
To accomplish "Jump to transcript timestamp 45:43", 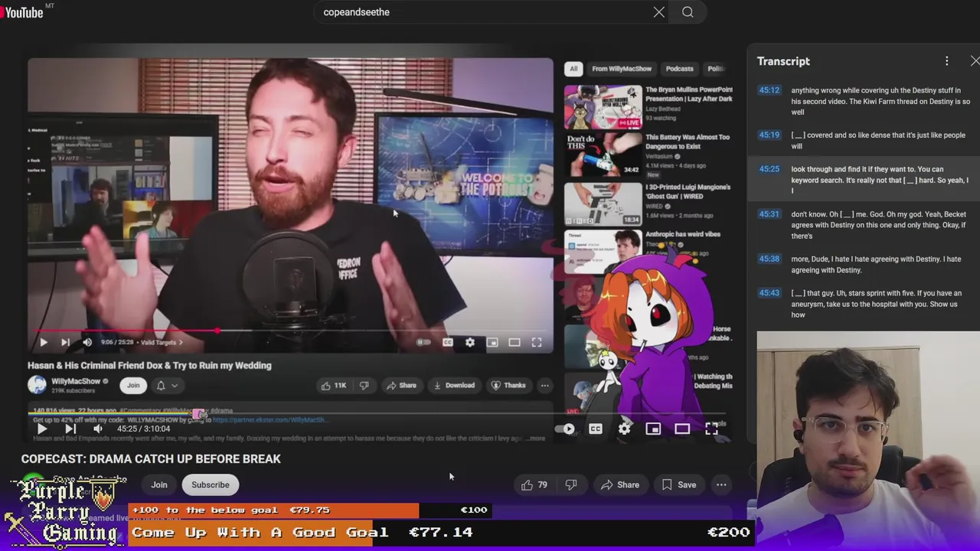I will (769, 293).
